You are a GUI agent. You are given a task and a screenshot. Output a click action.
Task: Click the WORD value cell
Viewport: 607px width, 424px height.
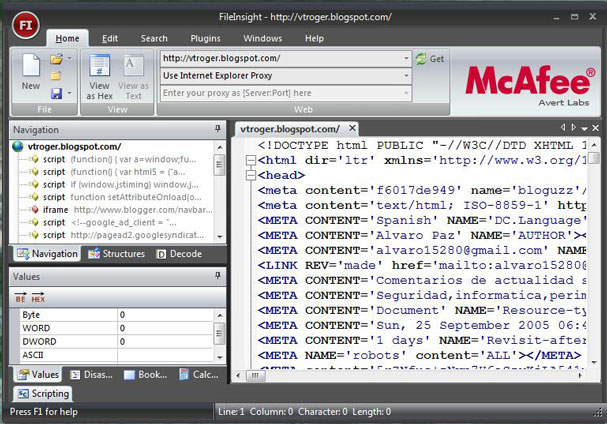tap(165, 328)
